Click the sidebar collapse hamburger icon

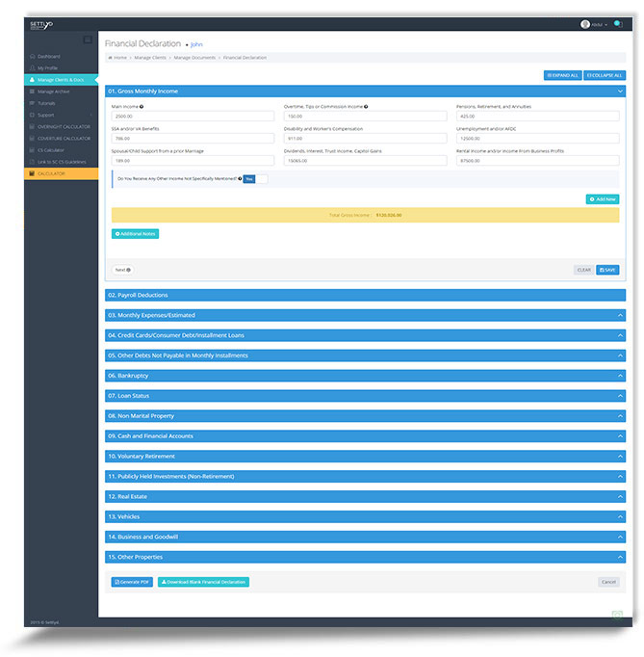click(88, 39)
